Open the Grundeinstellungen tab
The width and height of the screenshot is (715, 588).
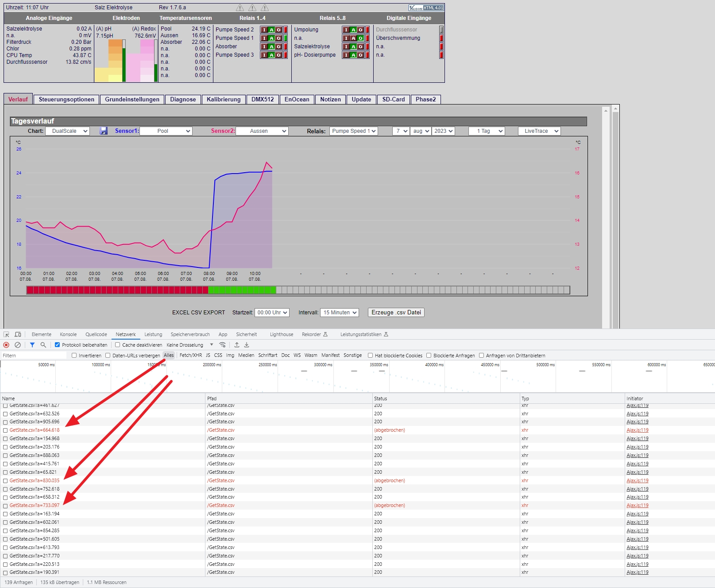coord(132,100)
